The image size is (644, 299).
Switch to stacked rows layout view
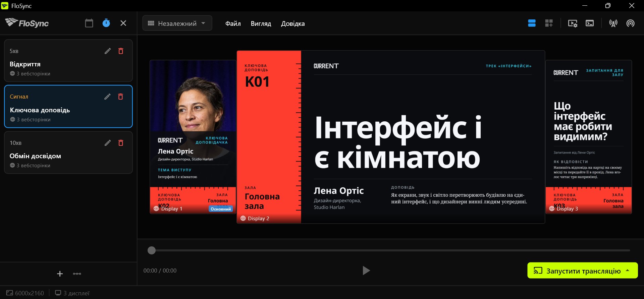tap(532, 23)
